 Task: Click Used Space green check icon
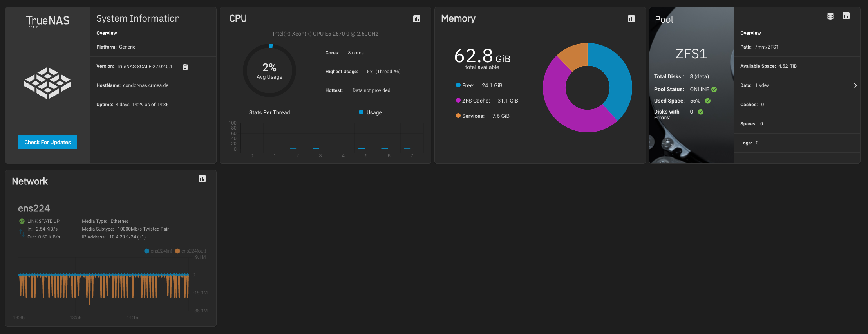tap(708, 101)
